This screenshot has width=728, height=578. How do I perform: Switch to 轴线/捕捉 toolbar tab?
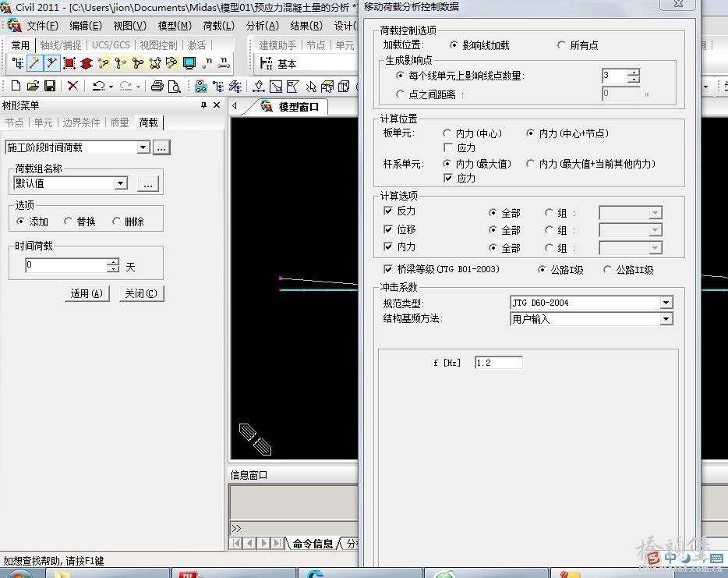point(60,45)
